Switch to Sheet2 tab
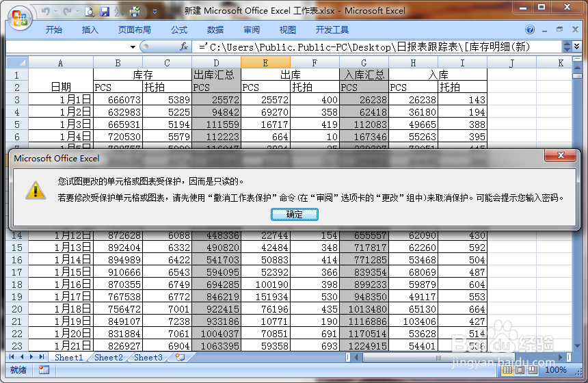This screenshot has width=588, height=383. pos(109,357)
